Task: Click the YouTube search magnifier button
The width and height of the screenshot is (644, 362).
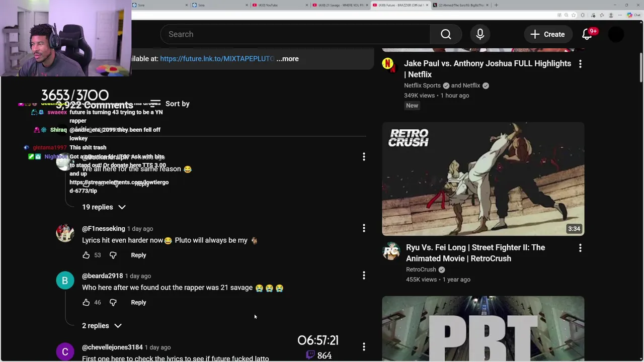Action: 446,34
